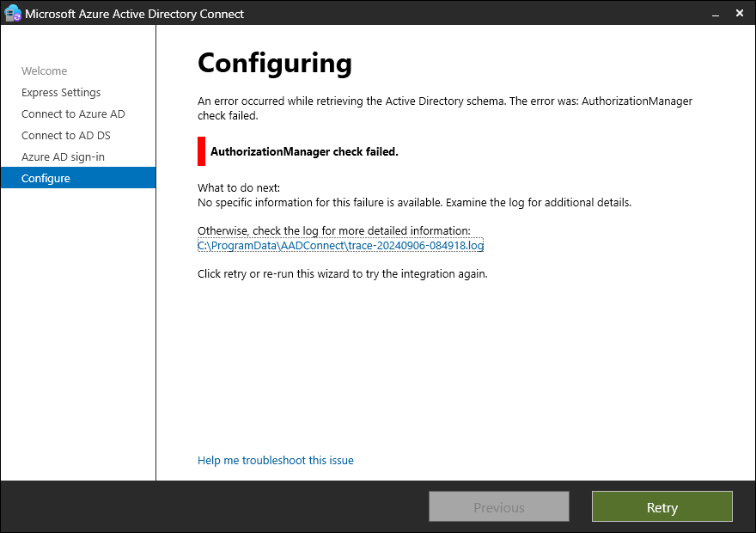Image resolution: width=756 pixels, height=533 pixels.
Task: Click the Configuring page heading
Action: coord(275,63)
